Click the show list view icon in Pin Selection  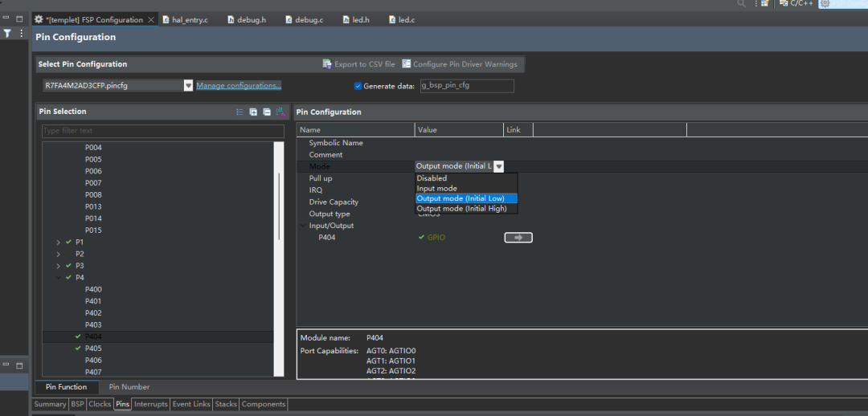[x=240, y=112]
